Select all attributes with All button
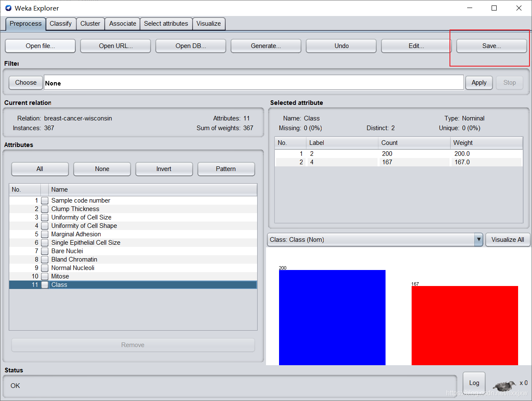 [x=40, y=169]
